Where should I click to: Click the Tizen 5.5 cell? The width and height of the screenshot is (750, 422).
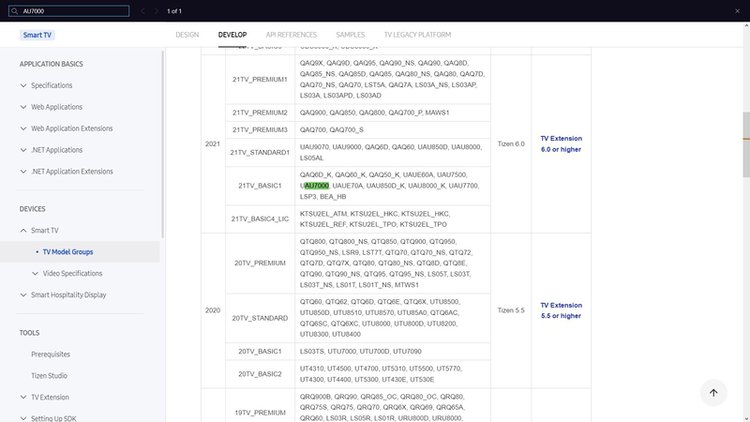pos(511,311)
